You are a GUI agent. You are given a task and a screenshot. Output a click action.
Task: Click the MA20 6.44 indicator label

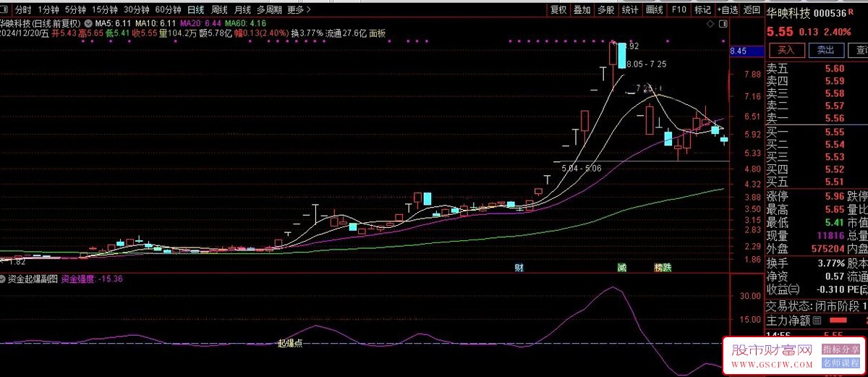click(201, 23)
